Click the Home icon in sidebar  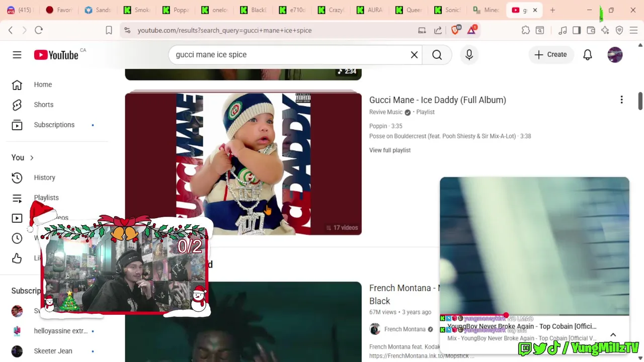click(17, 84)
